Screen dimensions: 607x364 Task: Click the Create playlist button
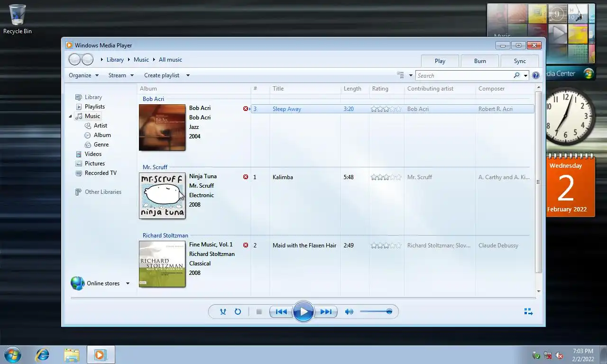coord(162,75)
